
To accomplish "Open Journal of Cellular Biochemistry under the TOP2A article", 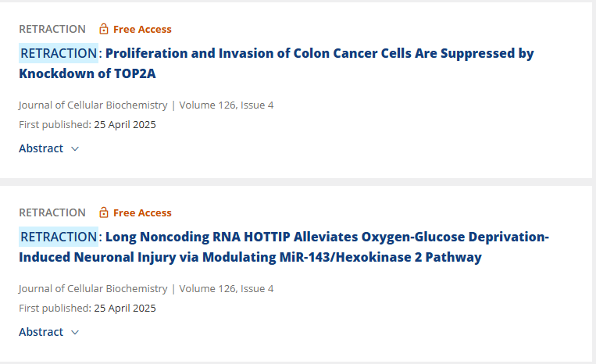I will (93, 105).
